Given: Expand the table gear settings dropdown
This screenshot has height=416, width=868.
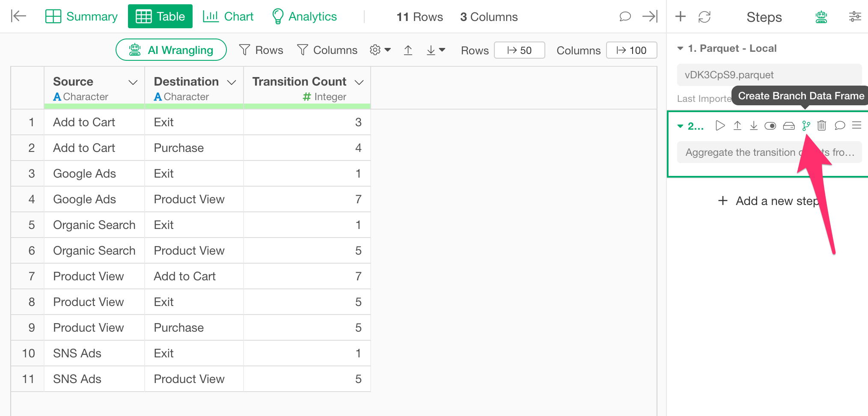Looking at the screenshot, I should coord(380,50).
